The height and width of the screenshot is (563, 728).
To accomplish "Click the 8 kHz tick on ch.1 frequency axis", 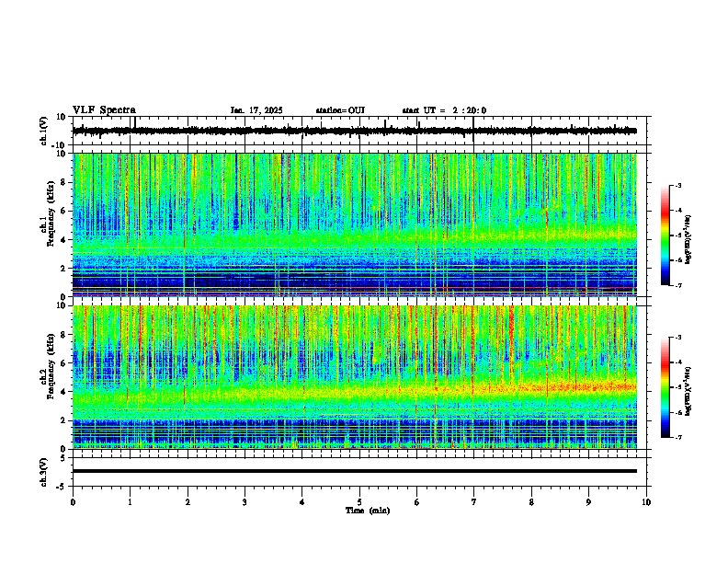I will point(63,182).
